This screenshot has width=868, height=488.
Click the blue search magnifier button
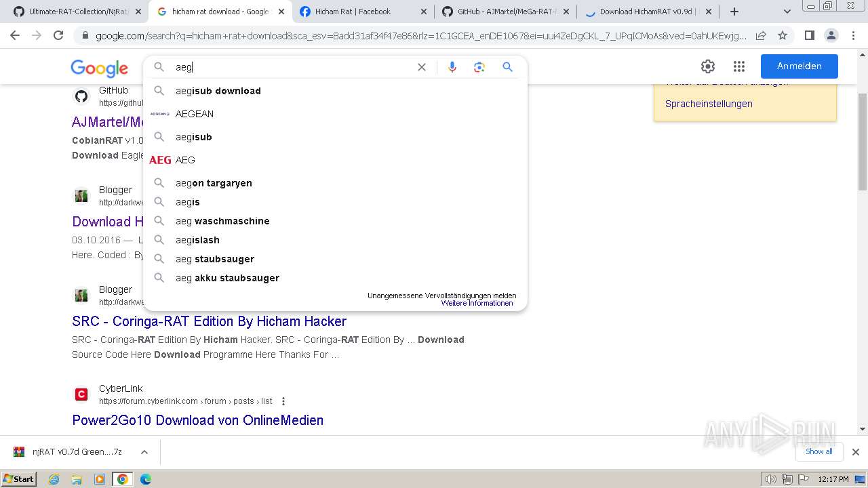(x=507, y=67)
